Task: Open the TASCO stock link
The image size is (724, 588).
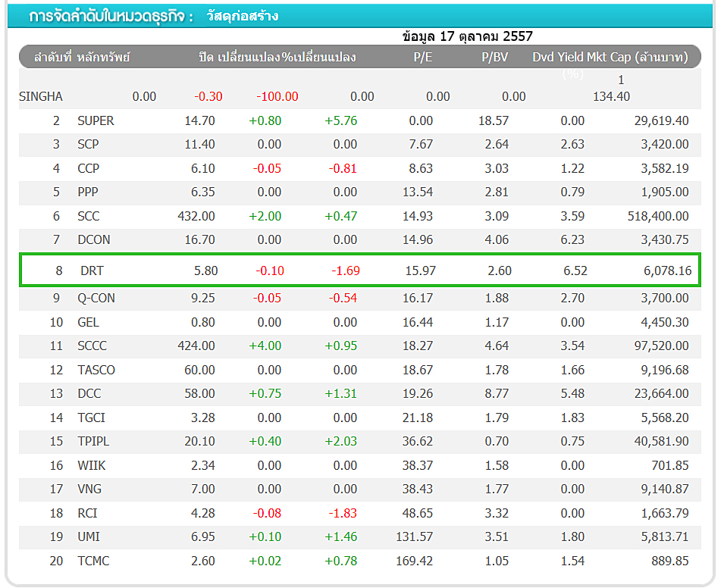Action: [x=96, y=370]
